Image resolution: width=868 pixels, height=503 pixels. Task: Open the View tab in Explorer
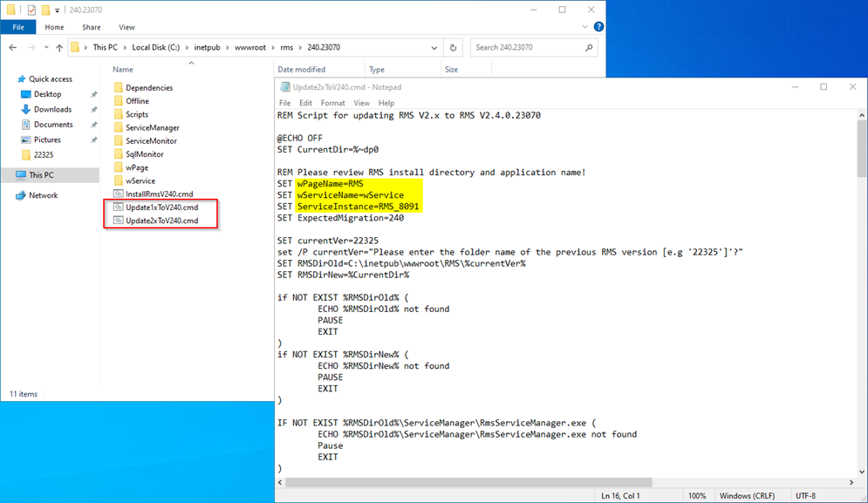(x=126, y=27)
